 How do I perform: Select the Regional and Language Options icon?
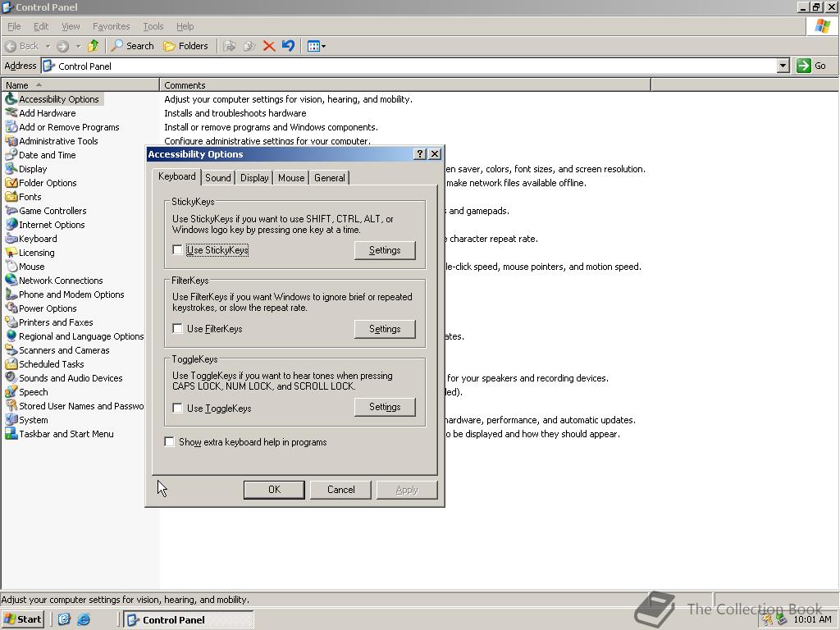coord(11,336)
